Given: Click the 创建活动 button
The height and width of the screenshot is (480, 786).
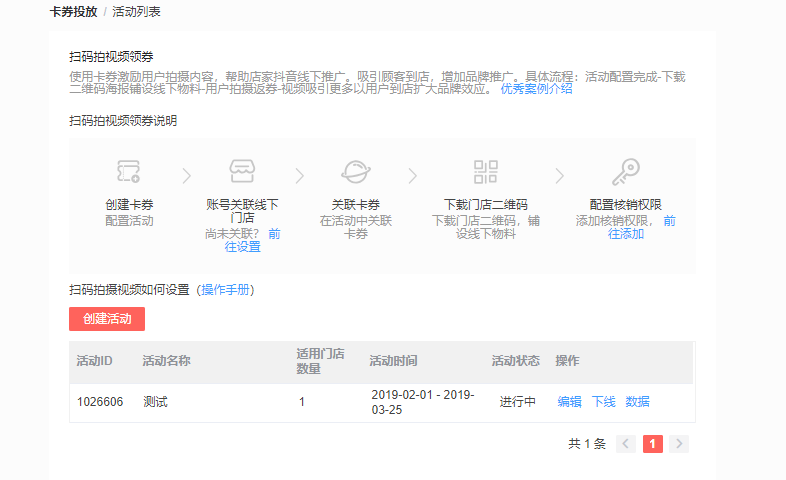Looking at the screenshot, I should (x=107, y=319).
